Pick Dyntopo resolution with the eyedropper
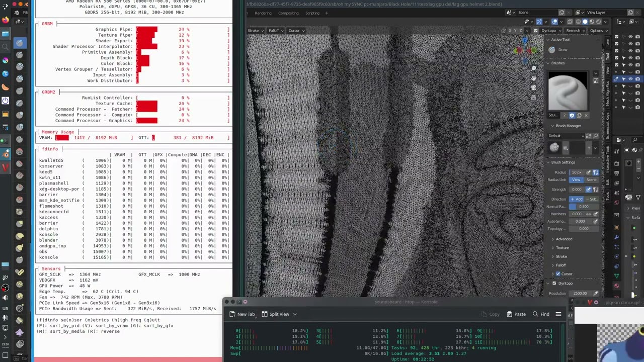The width and height of the screenshot is (644, 362). click(596, 294)
